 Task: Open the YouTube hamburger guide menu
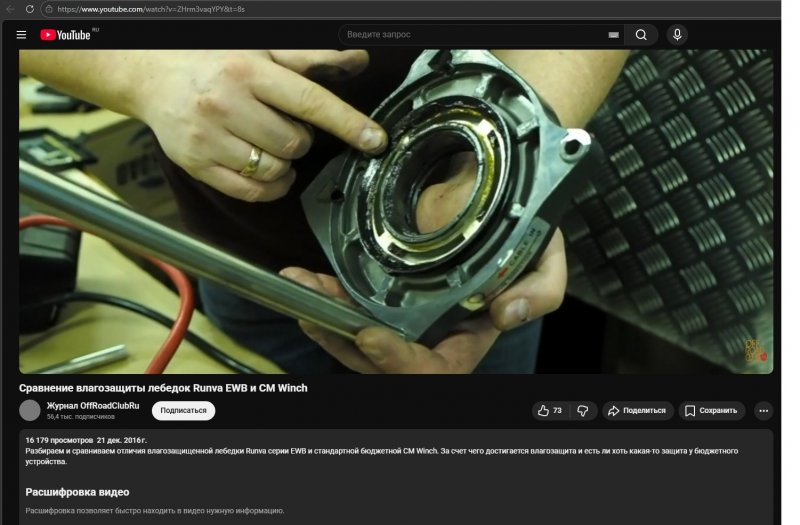pyautogui.click(x=21, y=35)
